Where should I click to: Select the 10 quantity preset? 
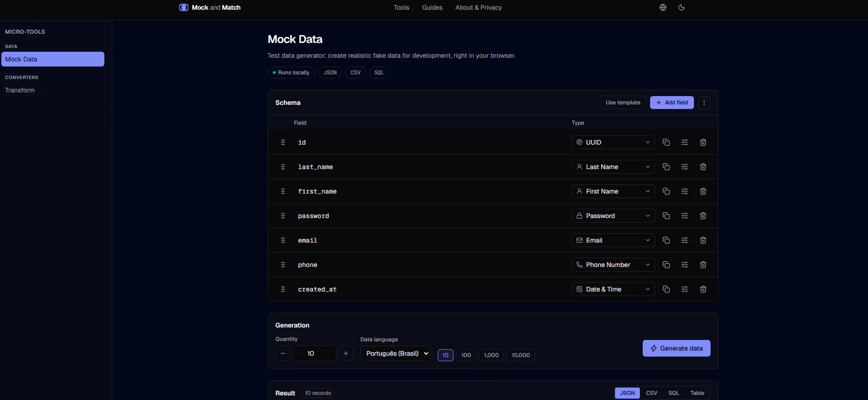point(445,355)
